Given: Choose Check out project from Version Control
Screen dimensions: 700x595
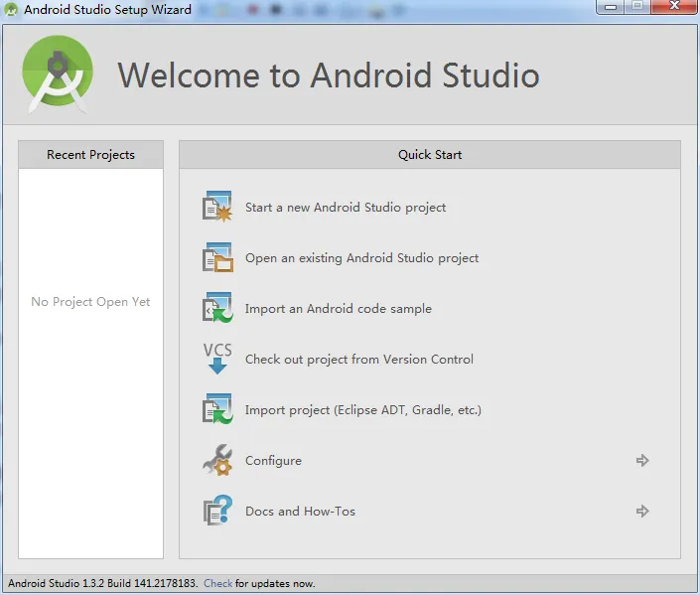Looking at the screenshot, I should click(358, 360).
